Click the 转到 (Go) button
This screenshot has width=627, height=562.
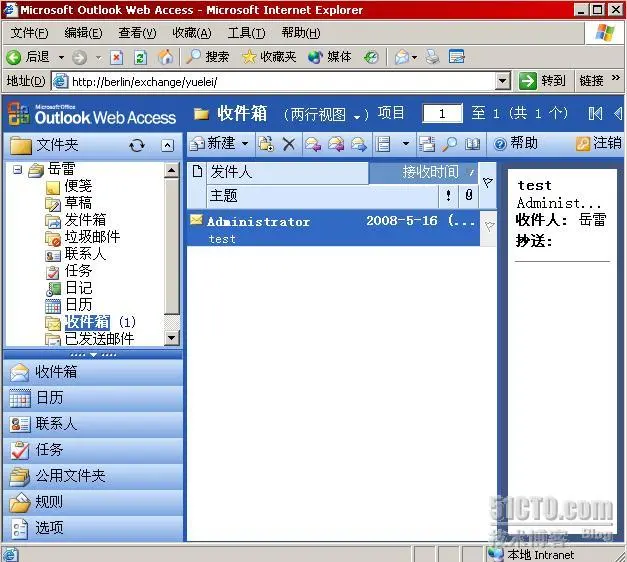pos(542,81)
